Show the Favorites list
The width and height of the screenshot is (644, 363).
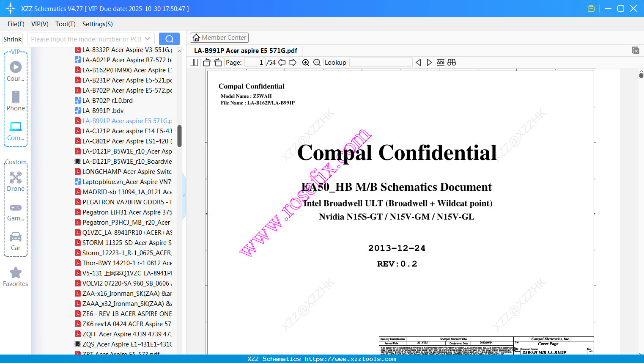[16, 277]
